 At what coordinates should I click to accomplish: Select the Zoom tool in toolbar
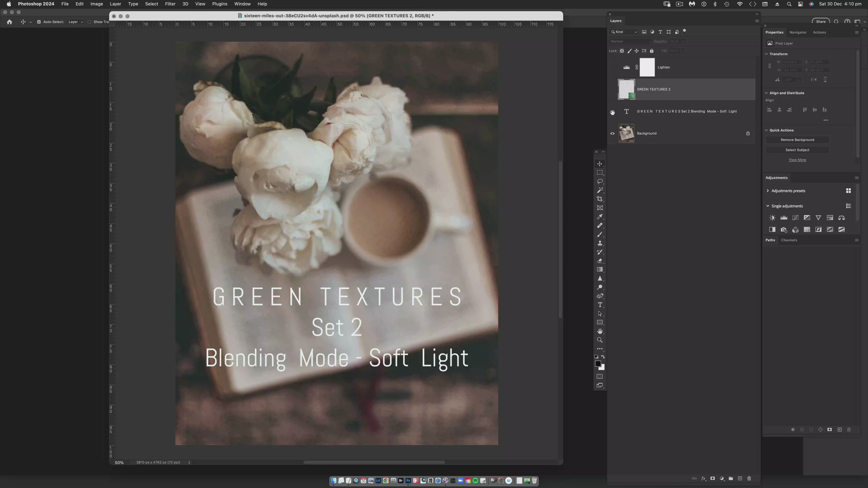coord(600,340)
